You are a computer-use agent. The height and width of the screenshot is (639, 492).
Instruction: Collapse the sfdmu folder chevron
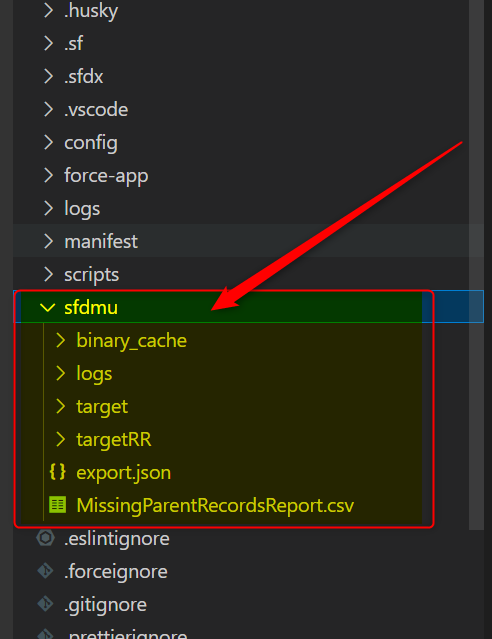(48, 308)
